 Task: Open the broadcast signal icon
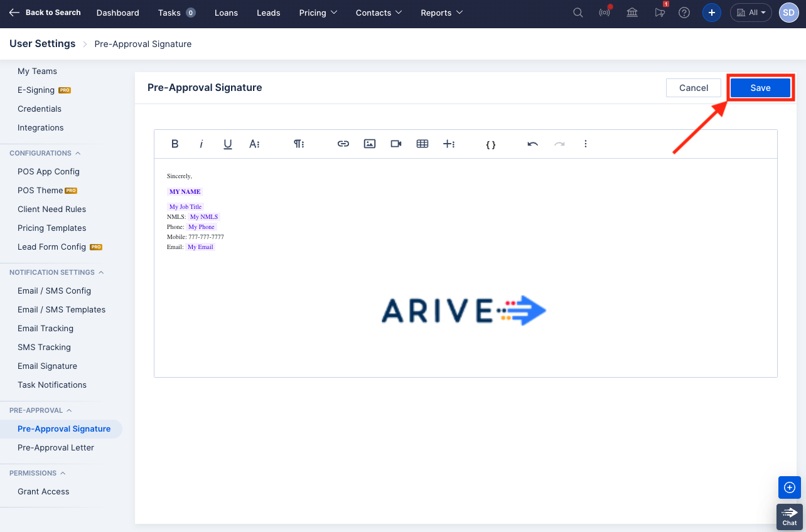pos(605,13)
